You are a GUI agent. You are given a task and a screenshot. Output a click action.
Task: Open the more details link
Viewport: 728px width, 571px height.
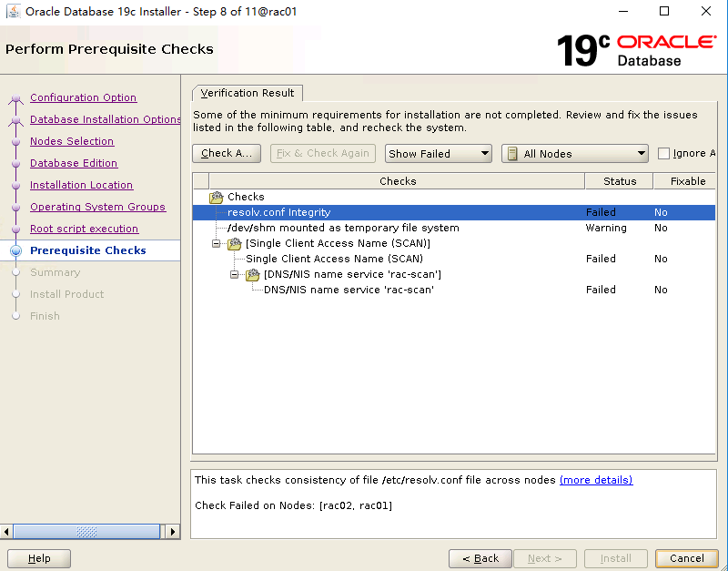pos(596,480)
